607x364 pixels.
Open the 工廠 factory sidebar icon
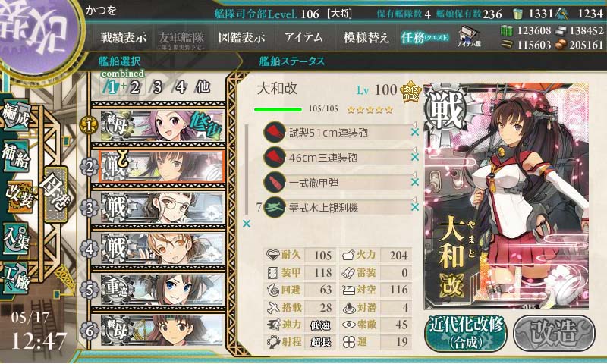pyautogui.click(x=15, y=278)
